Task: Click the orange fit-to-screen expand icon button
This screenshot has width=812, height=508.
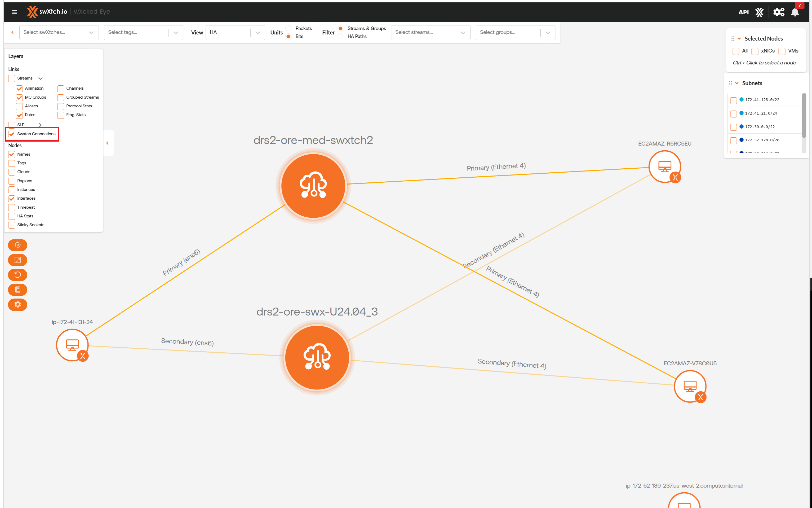Action: coord(17,260)
